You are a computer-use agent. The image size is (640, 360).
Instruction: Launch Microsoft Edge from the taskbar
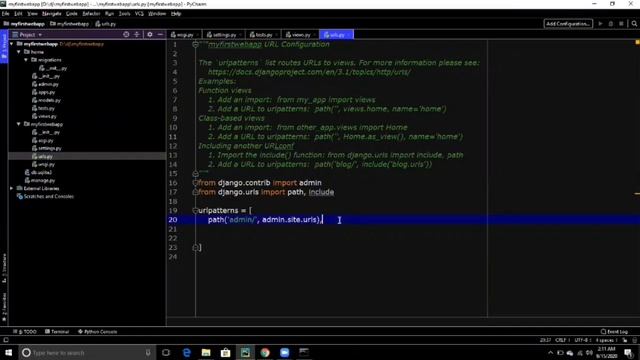[x=187, y=352]
